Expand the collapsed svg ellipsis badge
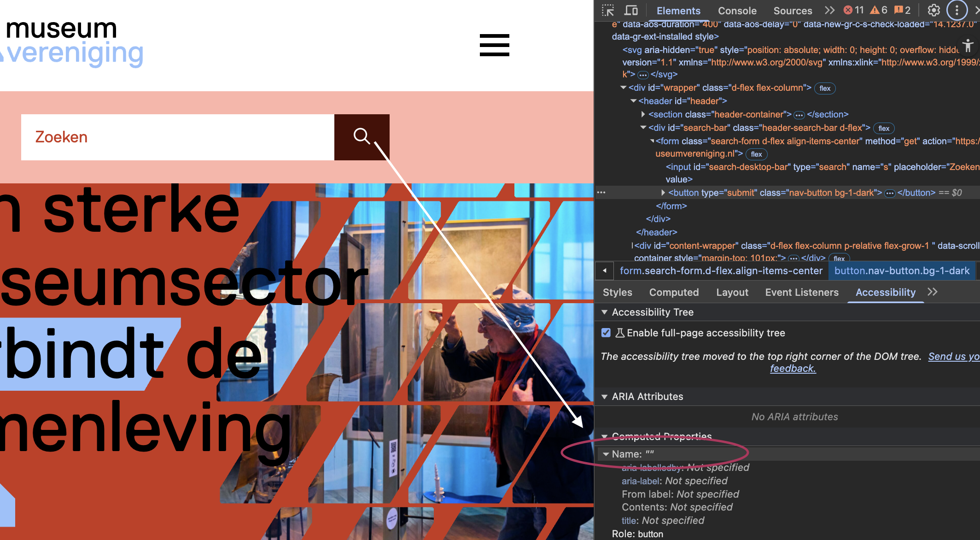Viewport: 980px width, 540px height. pyautogui.click(x=643, y=75)
